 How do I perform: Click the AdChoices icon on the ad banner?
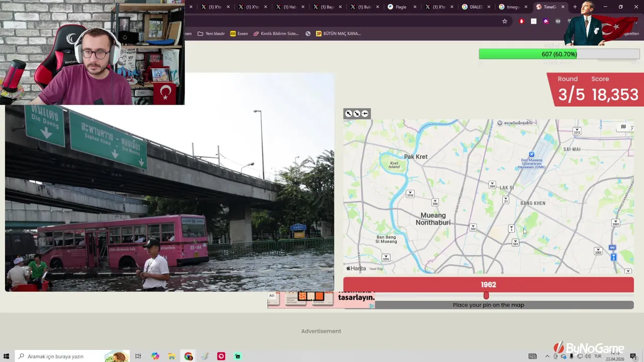pos(372,306)
